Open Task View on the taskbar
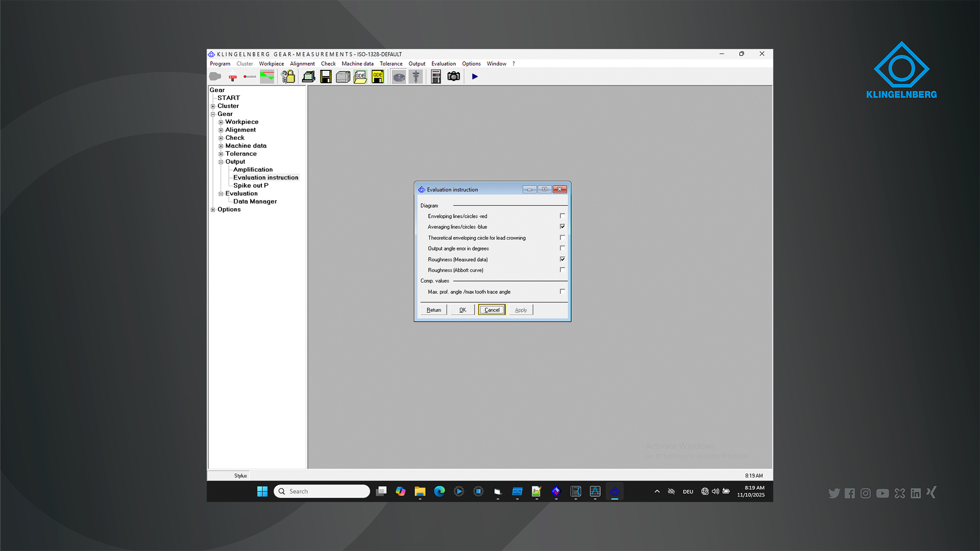This screenshot has height=551, width=980. 381,491
